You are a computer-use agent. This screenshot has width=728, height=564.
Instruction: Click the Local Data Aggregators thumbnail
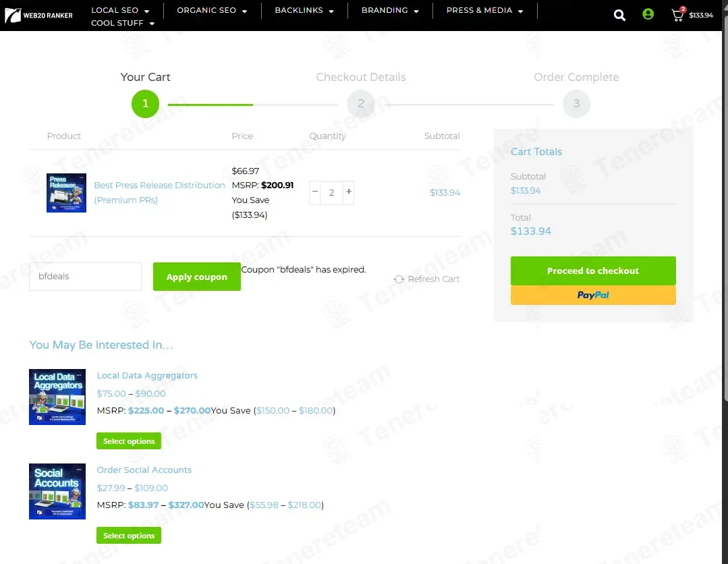click(57, 397)
